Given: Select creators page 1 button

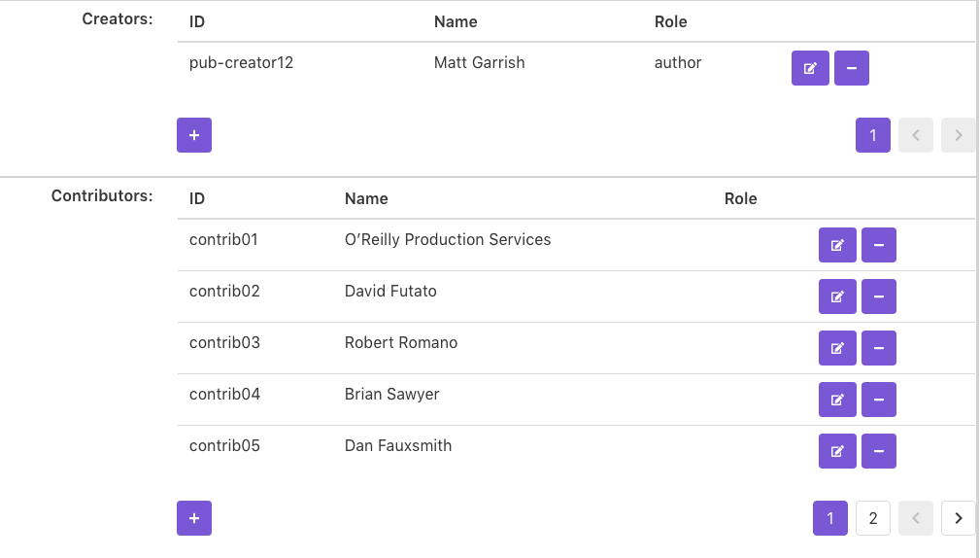Looking at the screenshot, I should tap(873, 135).
